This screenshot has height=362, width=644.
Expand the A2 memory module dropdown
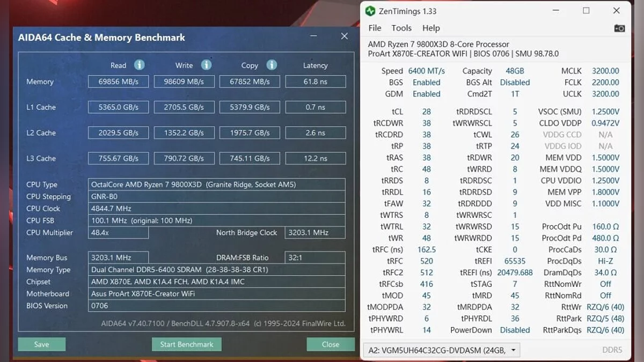pyautogui.click(x=441, y=350)
